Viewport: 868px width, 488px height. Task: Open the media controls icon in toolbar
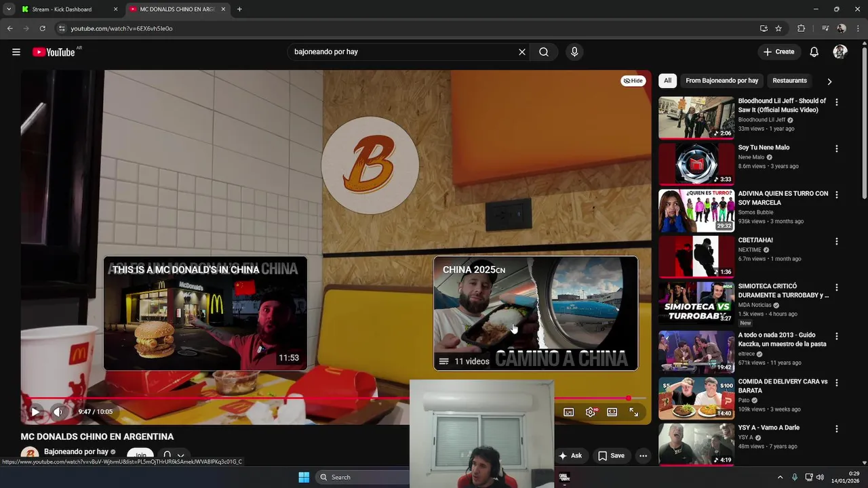coord(825,28)
